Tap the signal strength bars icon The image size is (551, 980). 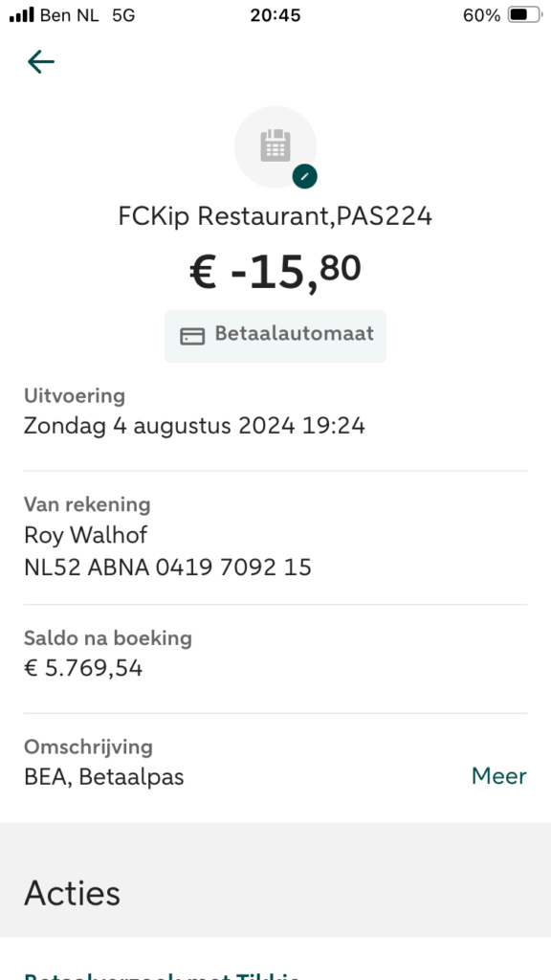(x=22, y=15)
